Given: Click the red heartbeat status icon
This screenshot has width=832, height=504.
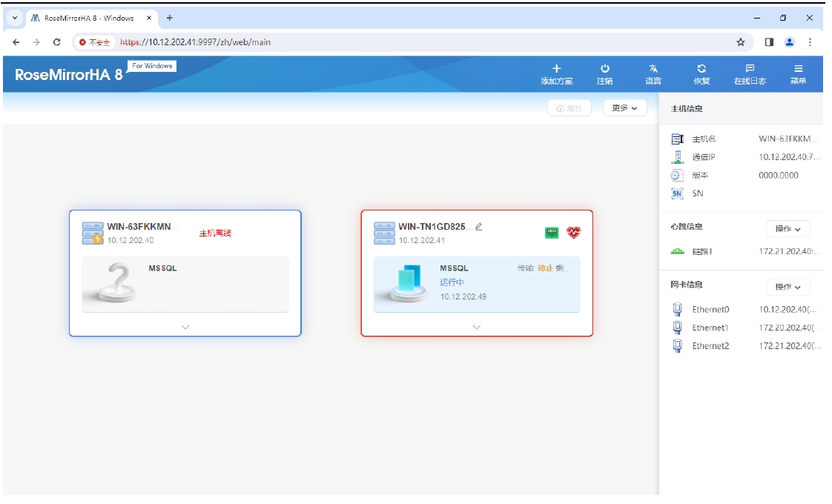Looking at the screenshot, I should tap(574, 233).
